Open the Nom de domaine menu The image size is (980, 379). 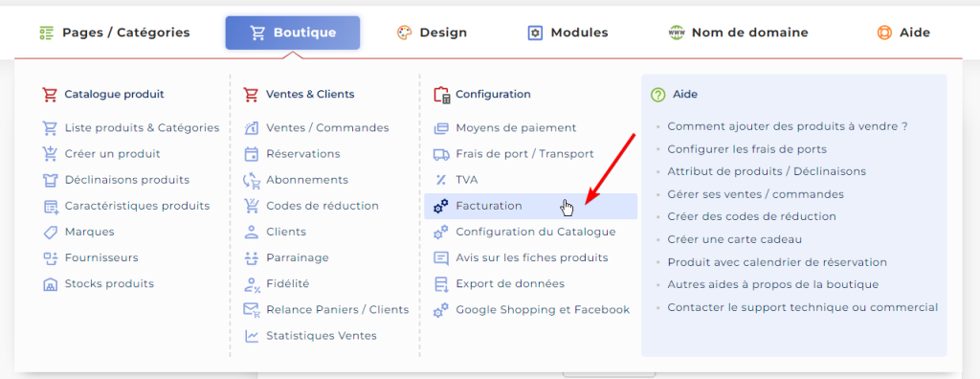click(738, 33)
